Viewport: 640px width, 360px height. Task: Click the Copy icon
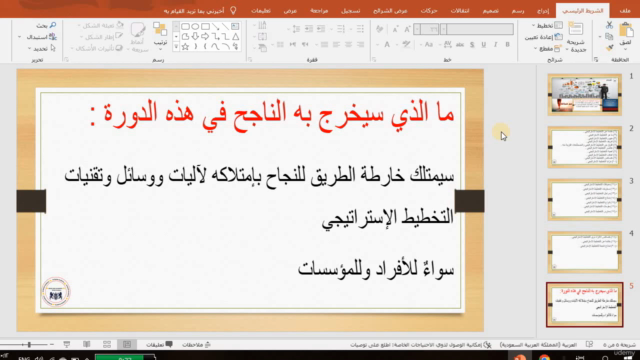[x=609, y=37]
